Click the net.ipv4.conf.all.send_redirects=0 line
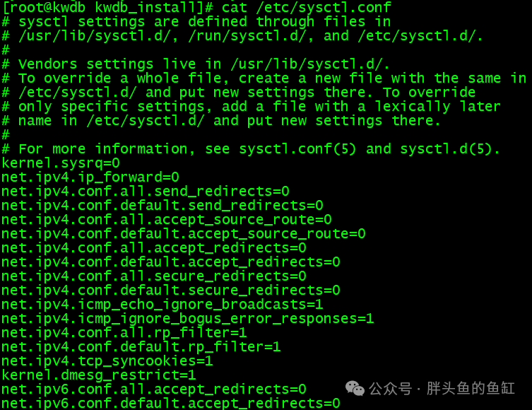Image resolution: width=532 pixels, height=410 pixels. click(x=146, y=192)
